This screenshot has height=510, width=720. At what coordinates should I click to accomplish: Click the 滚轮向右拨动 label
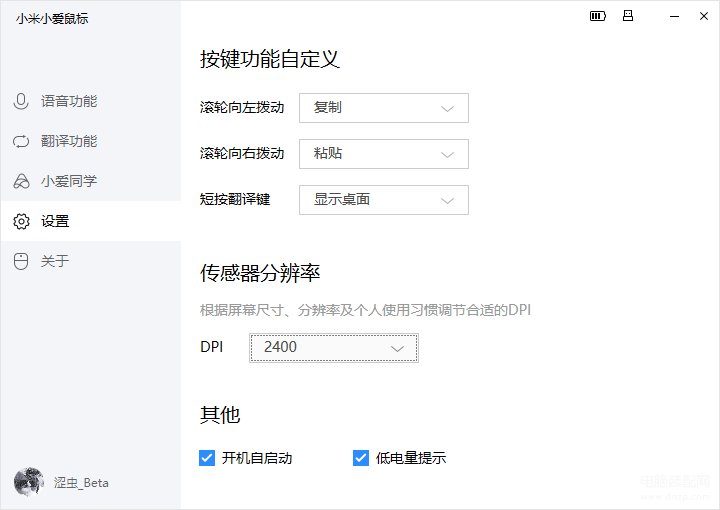(242, 153)
